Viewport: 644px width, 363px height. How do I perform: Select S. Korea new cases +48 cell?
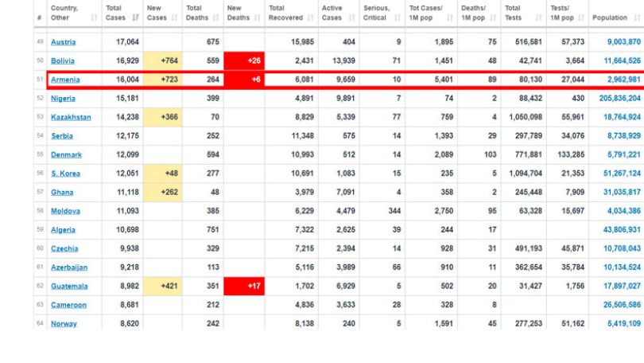click(x=163, y=174)
